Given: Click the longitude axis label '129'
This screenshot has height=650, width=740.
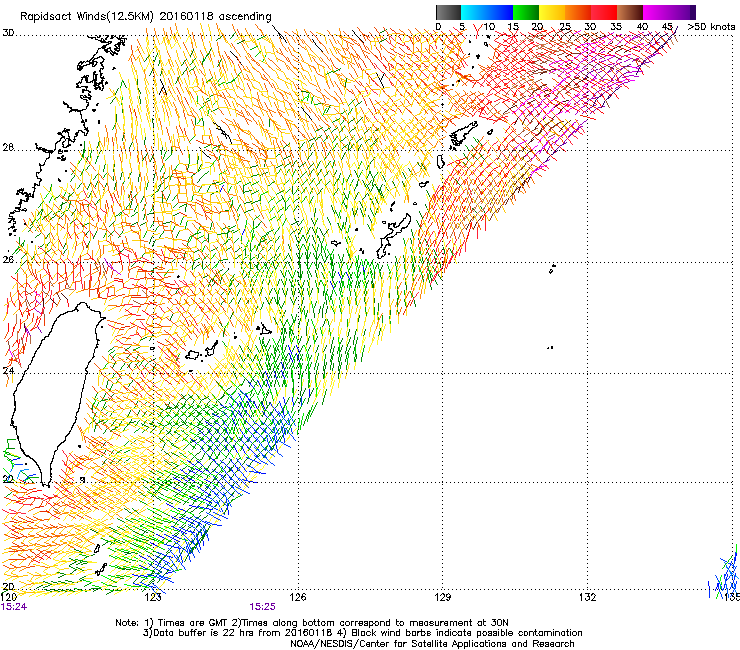Looking at the screenshot, I should pyautogui.click(x=443, y=597).
